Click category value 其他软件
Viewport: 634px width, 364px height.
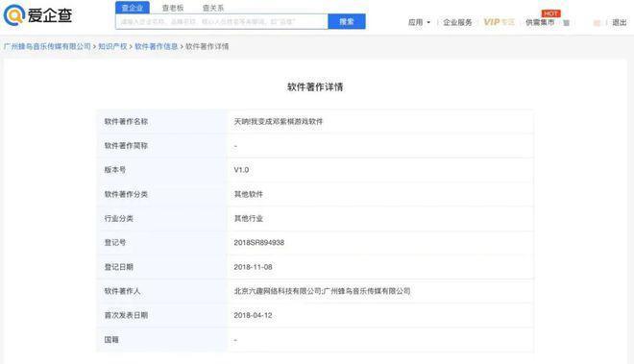[x=248, y=194]
